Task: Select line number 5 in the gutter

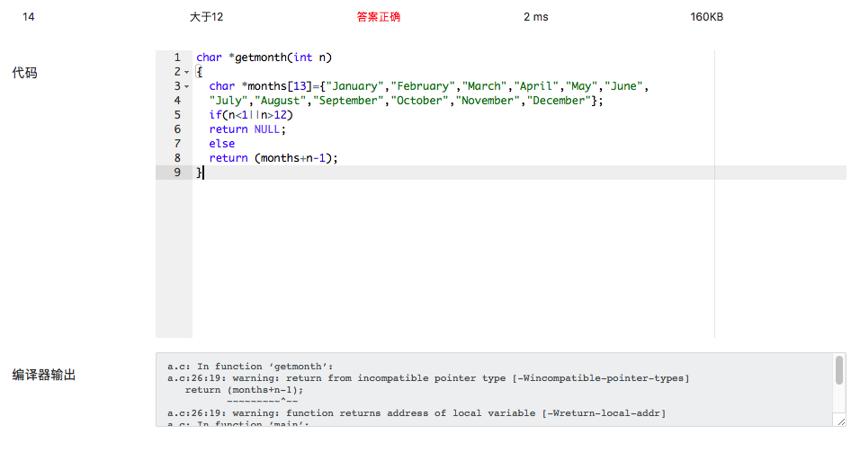Action: pyautogui.click(x=177, y=115)
